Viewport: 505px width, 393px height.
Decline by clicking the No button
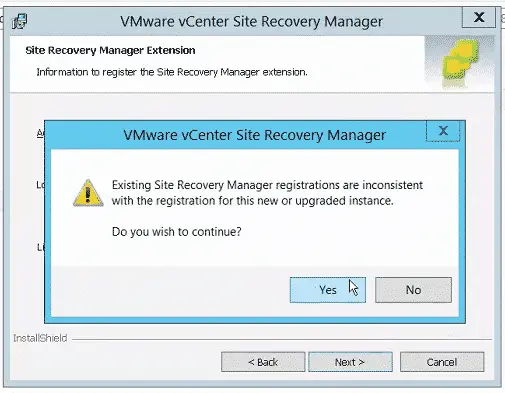pos(413,290)
